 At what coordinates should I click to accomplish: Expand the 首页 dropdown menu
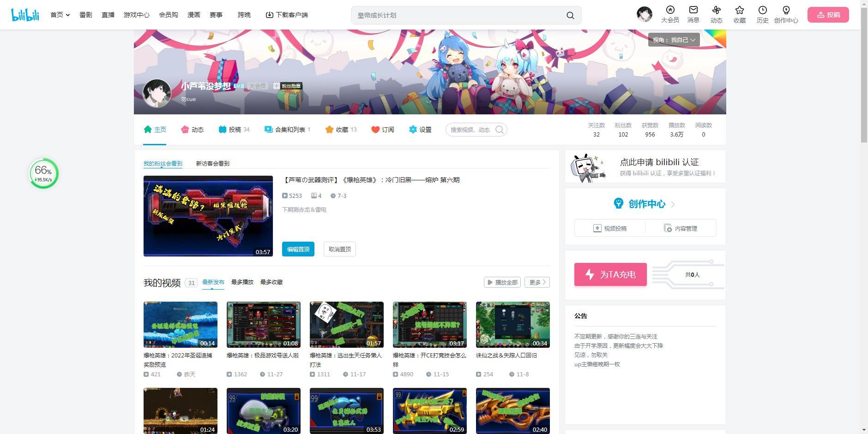click(x=60, y=15)
